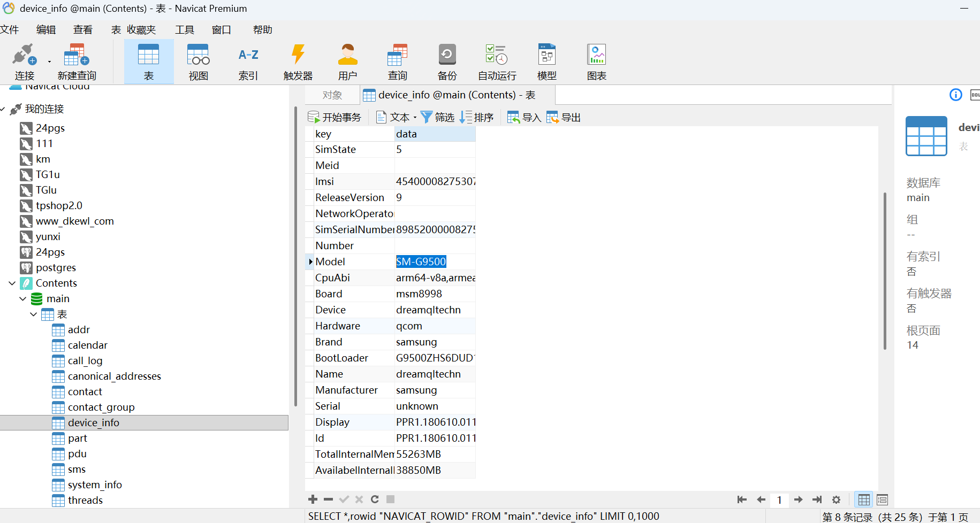Select the postgres connection
The width and height of the screenshot is (980, 523).
click(x=56, y=268)
